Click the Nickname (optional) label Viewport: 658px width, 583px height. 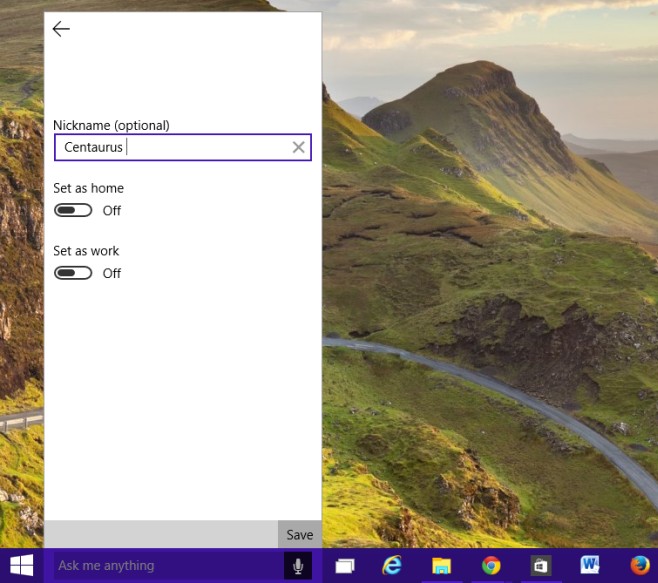tap(111, 125)
